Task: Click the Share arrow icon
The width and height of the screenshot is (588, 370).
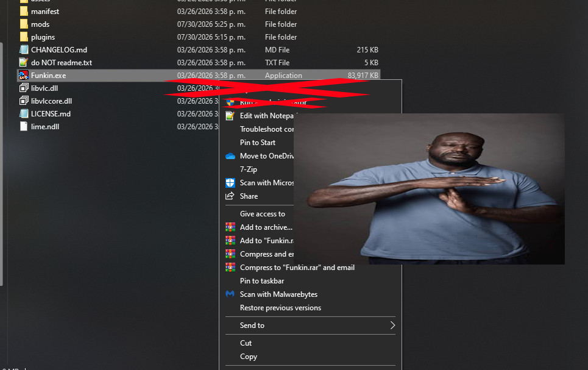Action: pyautogui.click(x=230, y=196)
